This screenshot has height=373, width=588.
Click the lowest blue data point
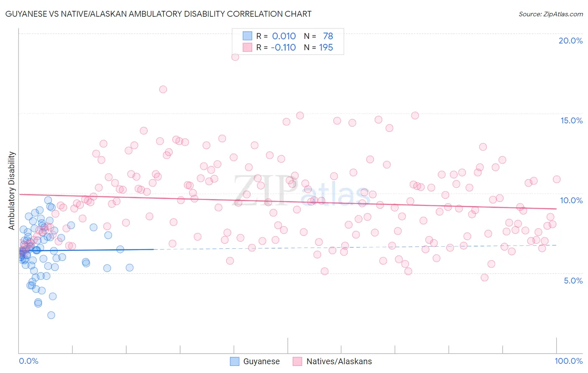51,315
